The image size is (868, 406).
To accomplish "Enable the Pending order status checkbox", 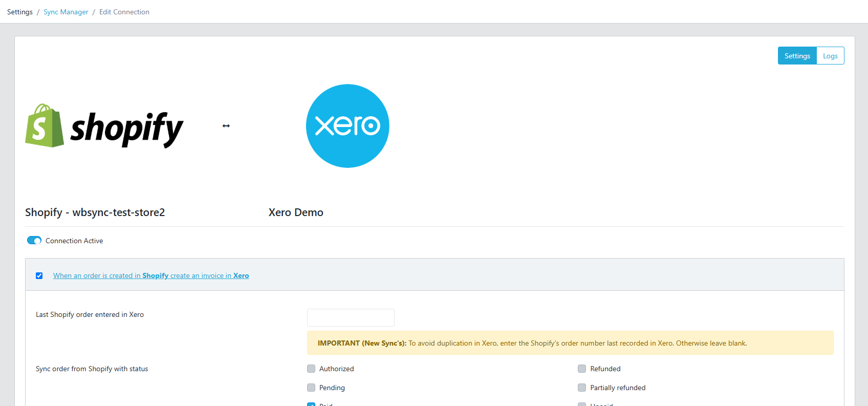I will coord(311,388).
